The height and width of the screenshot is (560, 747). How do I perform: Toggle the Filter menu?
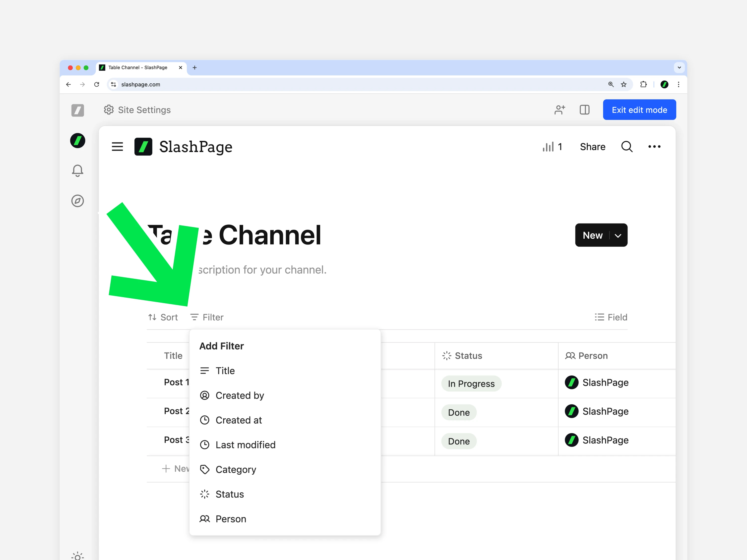(207, 317)
